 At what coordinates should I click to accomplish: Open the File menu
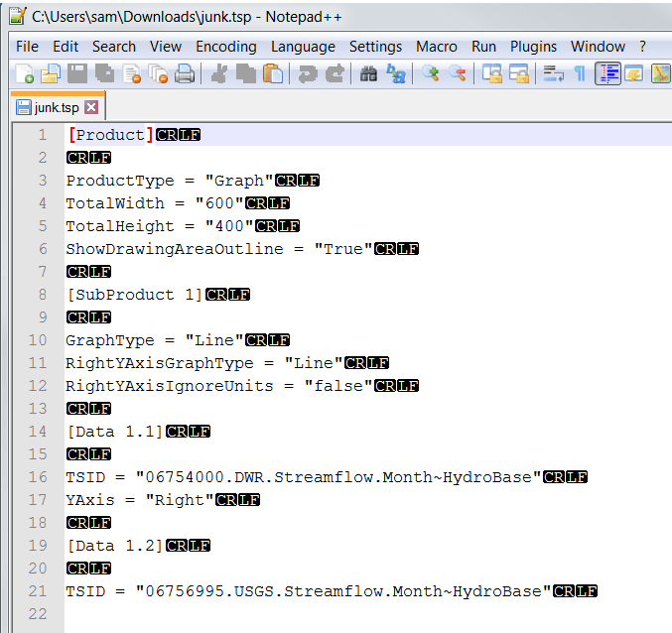pos(27,47)
